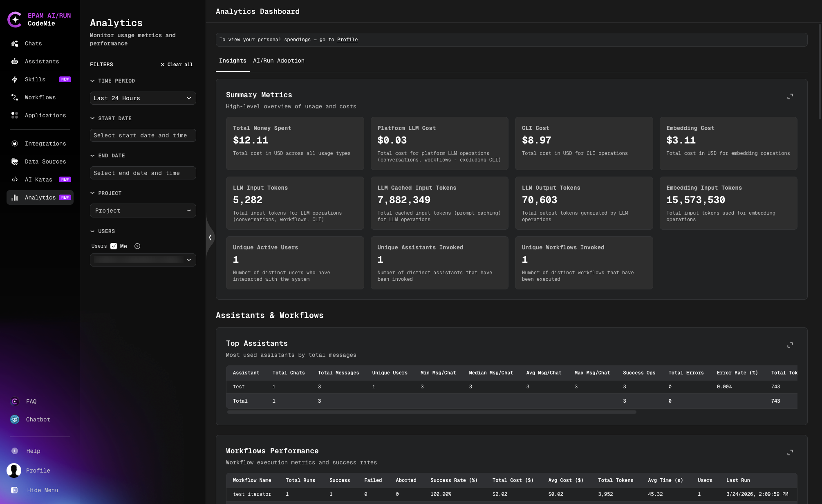Viewport: 822px width, 504px height.
Task: Open the Integrations plug icon
Action: pyautogui.click(x=15, y=143)
